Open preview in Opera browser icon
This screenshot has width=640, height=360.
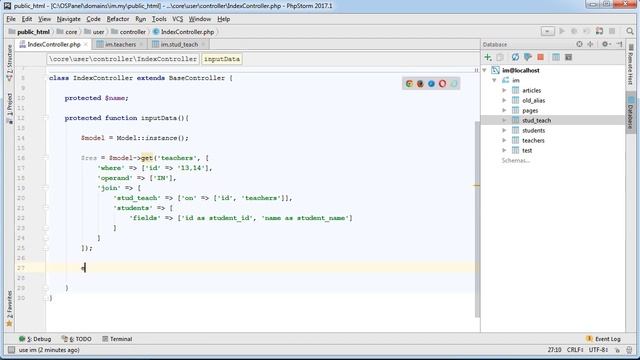442,84
